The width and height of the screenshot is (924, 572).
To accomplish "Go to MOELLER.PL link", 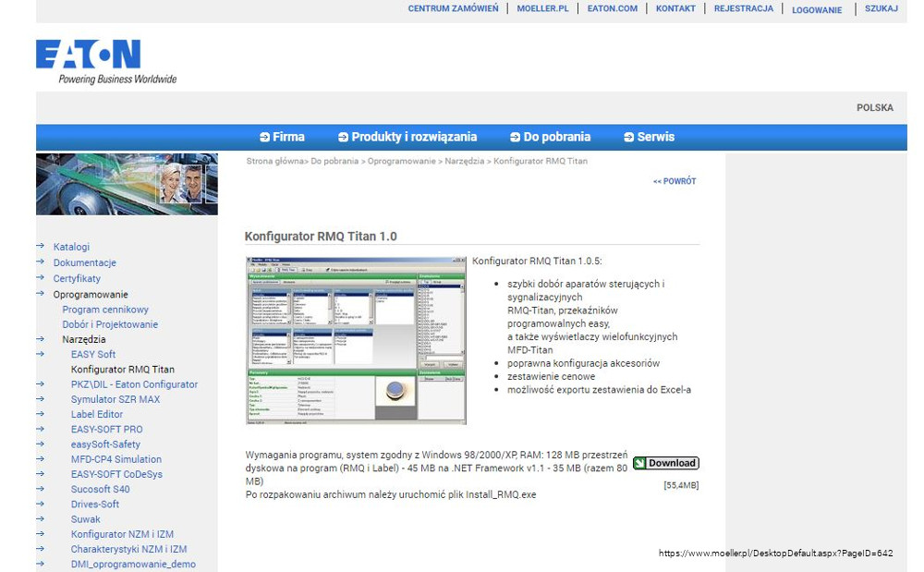I will coord(542,9).
